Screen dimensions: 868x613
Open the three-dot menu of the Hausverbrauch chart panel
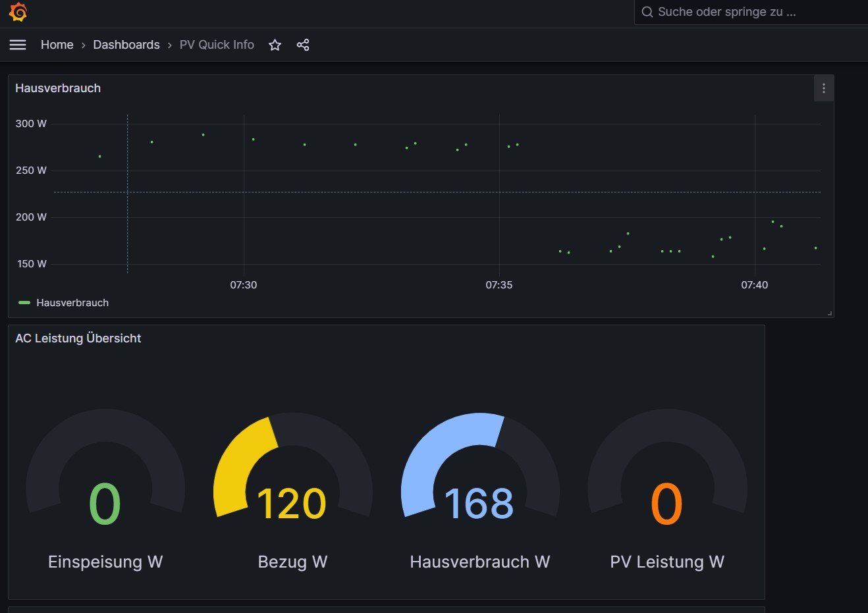coord(823,88)
